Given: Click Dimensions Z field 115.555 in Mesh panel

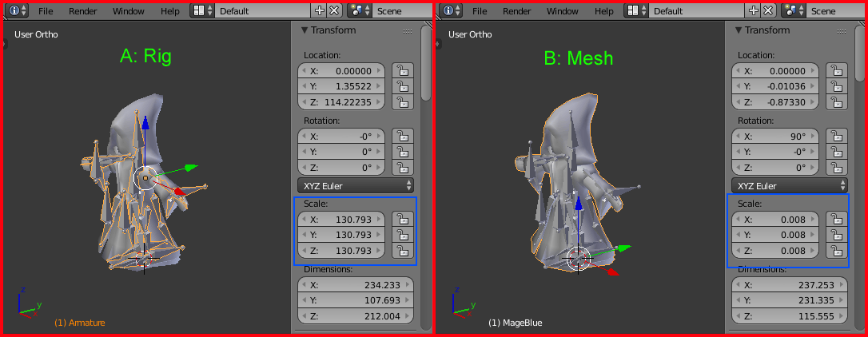Looking at the screenshot, I should 790,316.
